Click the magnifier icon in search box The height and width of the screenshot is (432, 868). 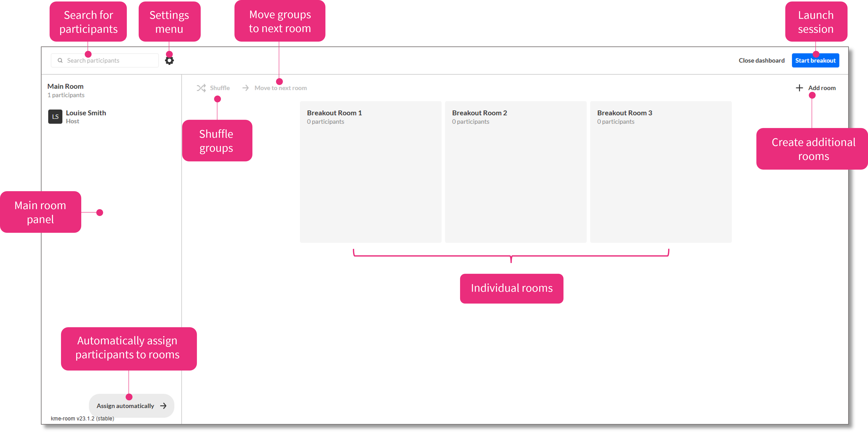[60, 61]
